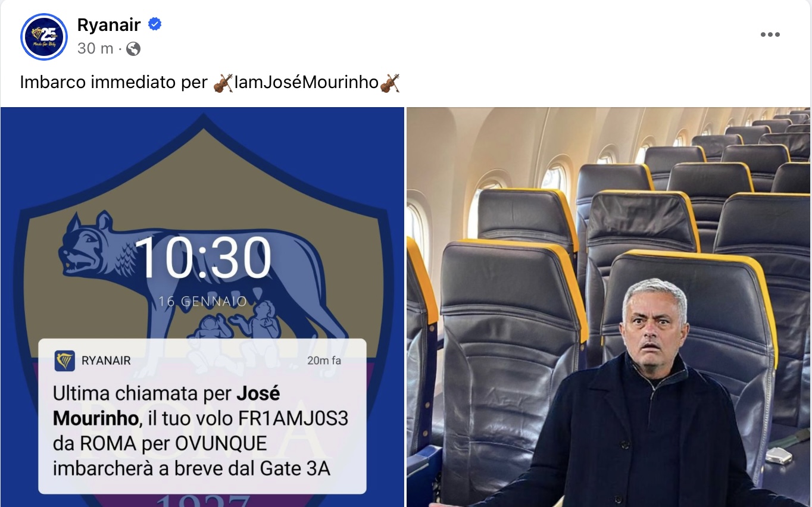Click the violin emoji before IamJoséMourinho

tap(223, 83)
